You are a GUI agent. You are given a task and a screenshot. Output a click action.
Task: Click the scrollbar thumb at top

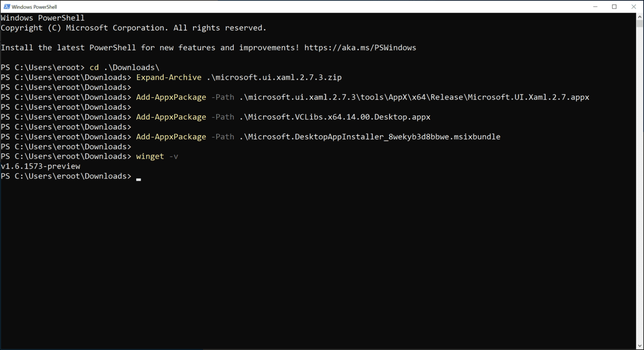click(x=640, y=24)
